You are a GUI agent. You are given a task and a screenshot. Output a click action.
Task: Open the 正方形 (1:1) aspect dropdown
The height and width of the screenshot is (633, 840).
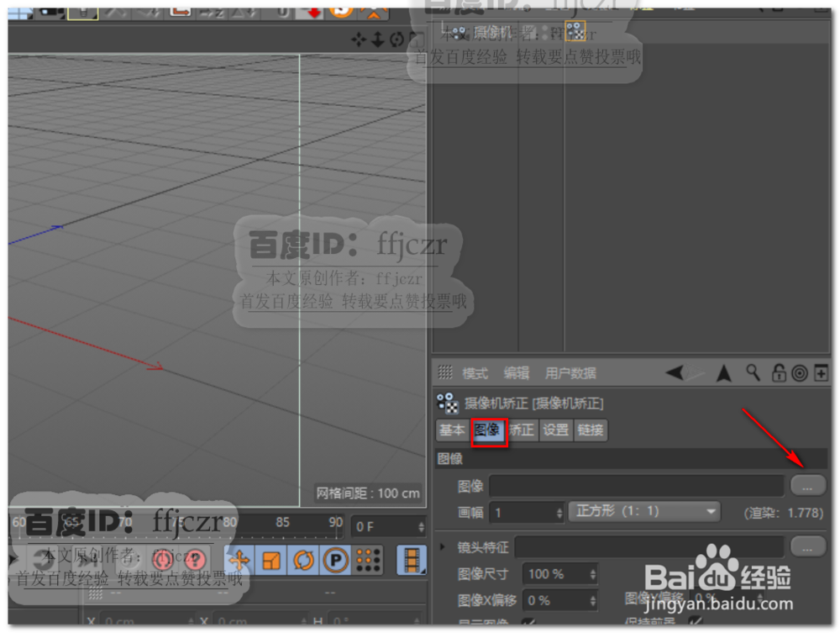[x=644, y=512]
